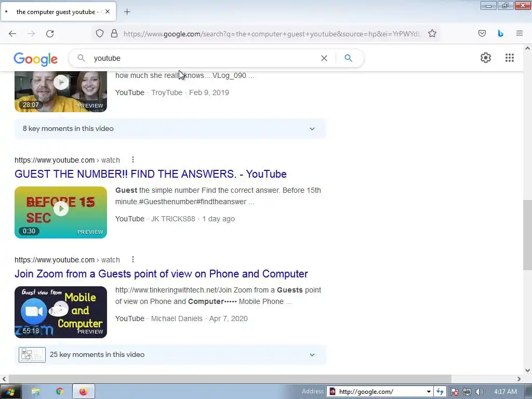The image size is (532, 399).
Task: Close the 'the computer guest youtube' tab
Action: pyautogui.click(x=108, y=11)
